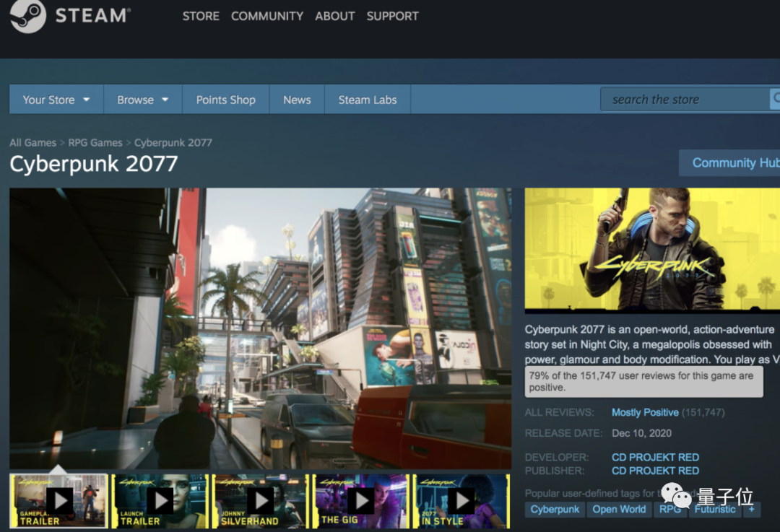The width and height of the screenshot is (780, 532).
Task: Open the News tab
Action: click(x=297, y=100)
